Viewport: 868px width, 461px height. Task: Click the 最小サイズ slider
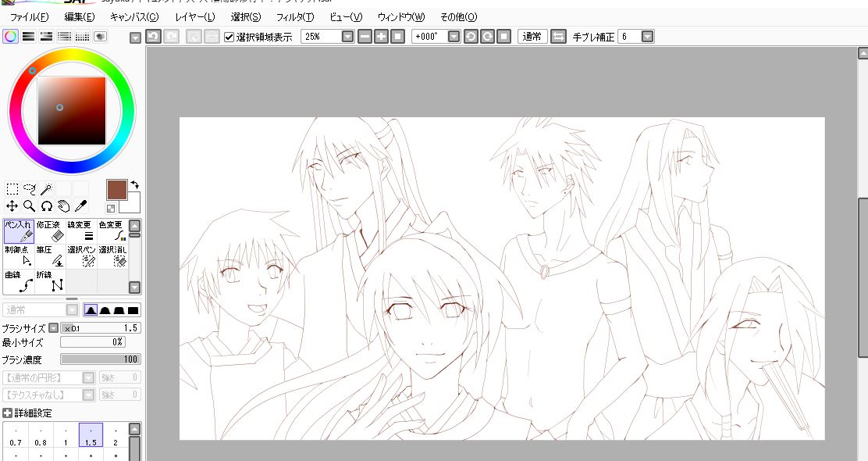[x=93, y=342]
